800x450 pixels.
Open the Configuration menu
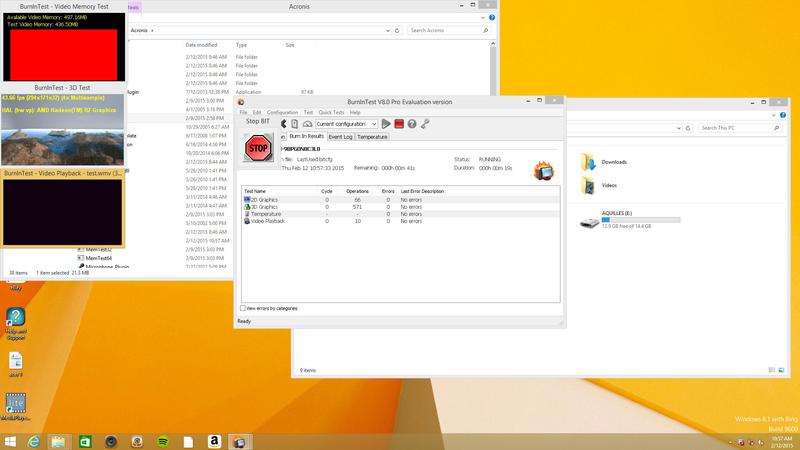[x=282, y=112]
